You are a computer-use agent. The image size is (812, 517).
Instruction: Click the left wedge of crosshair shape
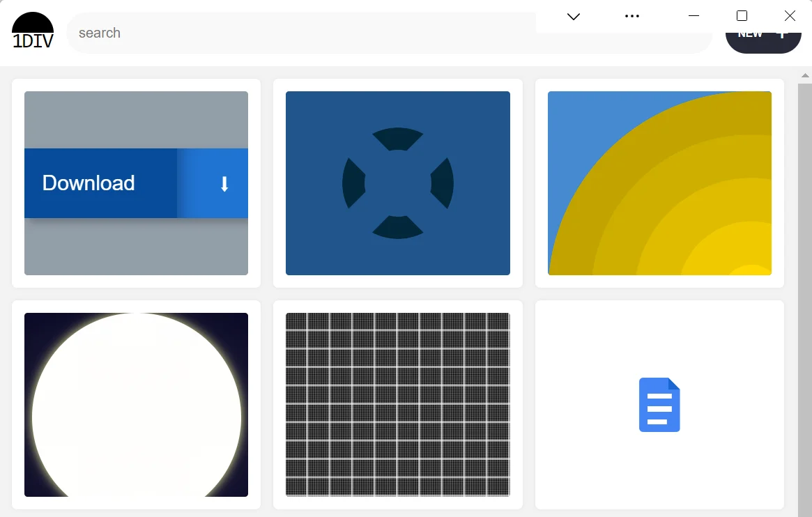(353, 183)
